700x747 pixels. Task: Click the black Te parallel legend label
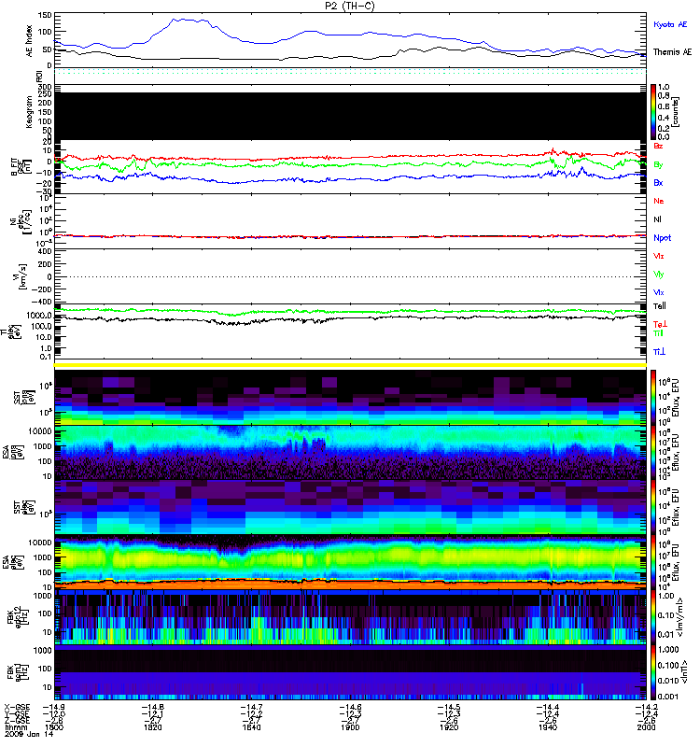pyautogui.click(x=660, y=306)
